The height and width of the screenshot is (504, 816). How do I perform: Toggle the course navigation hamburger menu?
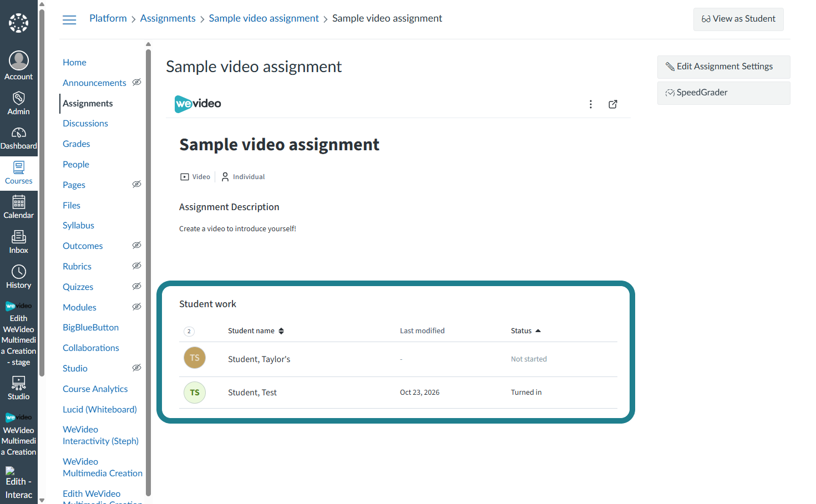[69, 20]
